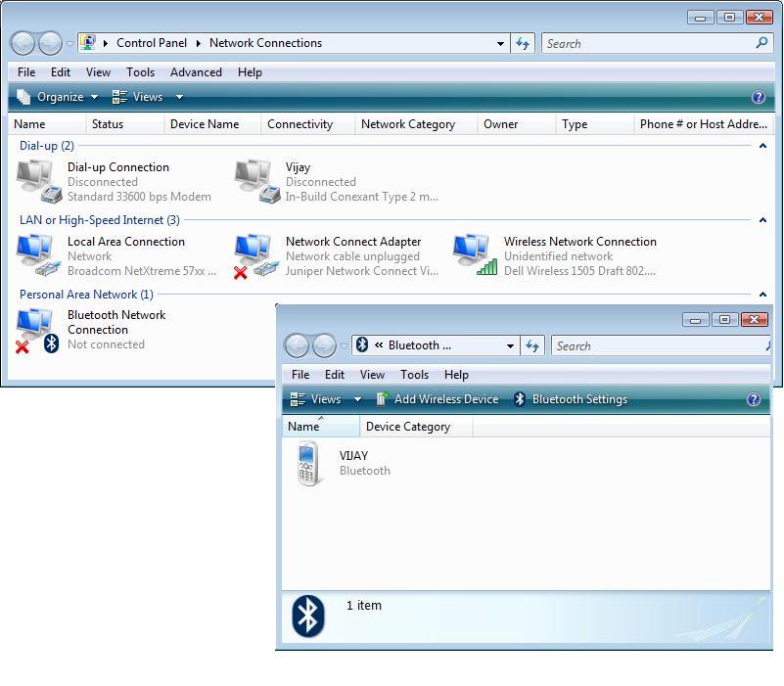Open help in Network Connections toolbar
Screen dimensions: 784x686
[758, 97]
